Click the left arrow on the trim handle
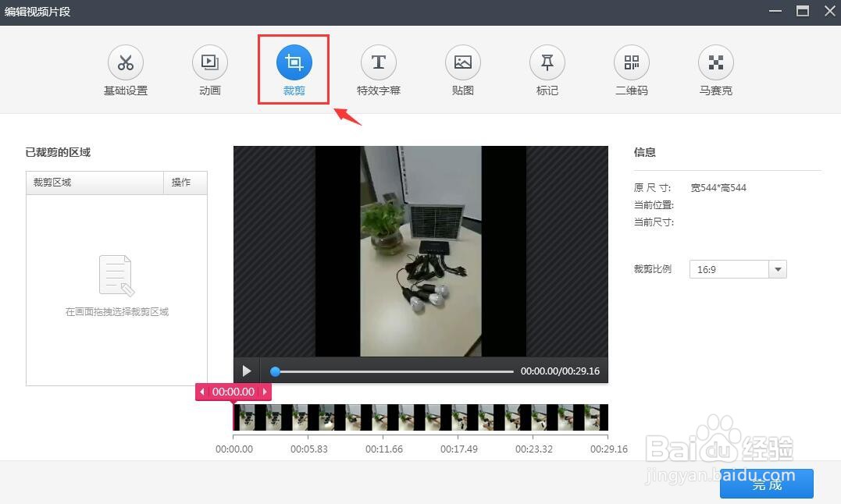Viewport: 841px width, 504px height. tap(202, 392)
